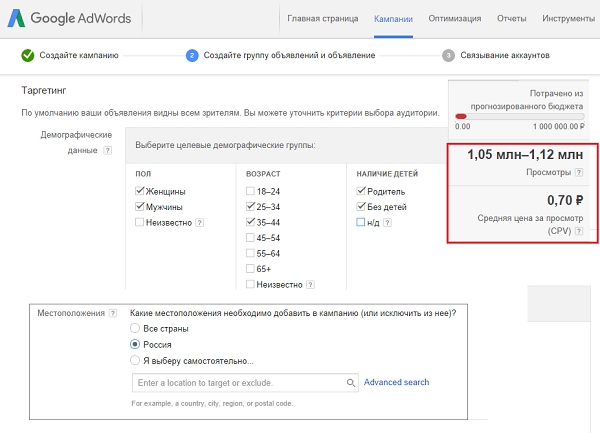The height and width of the screenshot is (433, 600).
Task: Enable the 18–24 age checkbox
Action: coord(249,191)
